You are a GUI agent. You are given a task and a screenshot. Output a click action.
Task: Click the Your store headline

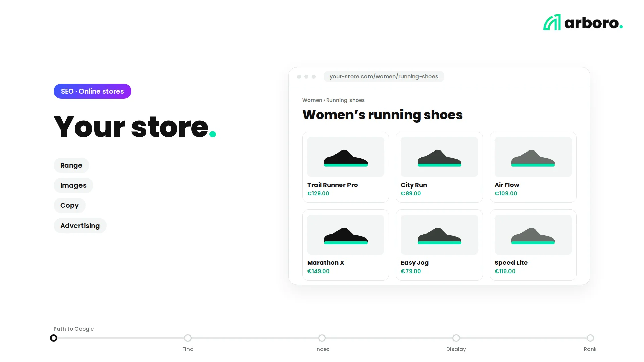click(x=135, y=127)
